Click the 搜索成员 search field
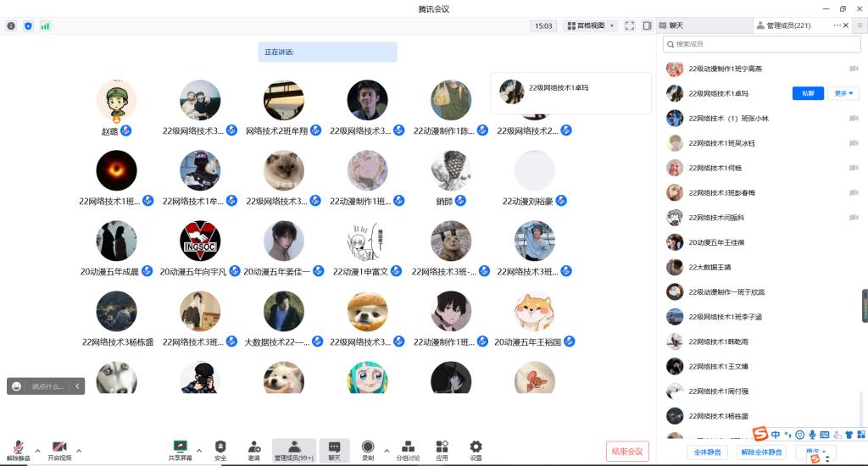The width and height of the screenshot is (868, 466). 763,43
